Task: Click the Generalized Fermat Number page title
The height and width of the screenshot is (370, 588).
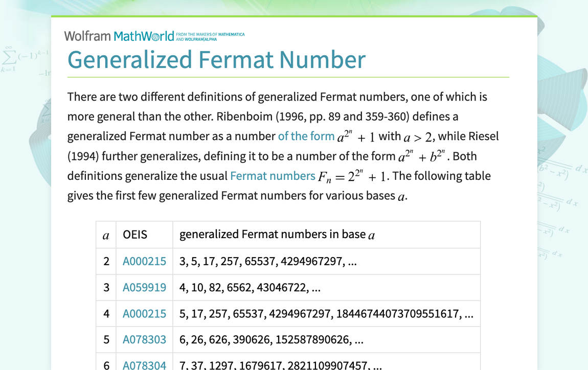Action: [216, 60]
